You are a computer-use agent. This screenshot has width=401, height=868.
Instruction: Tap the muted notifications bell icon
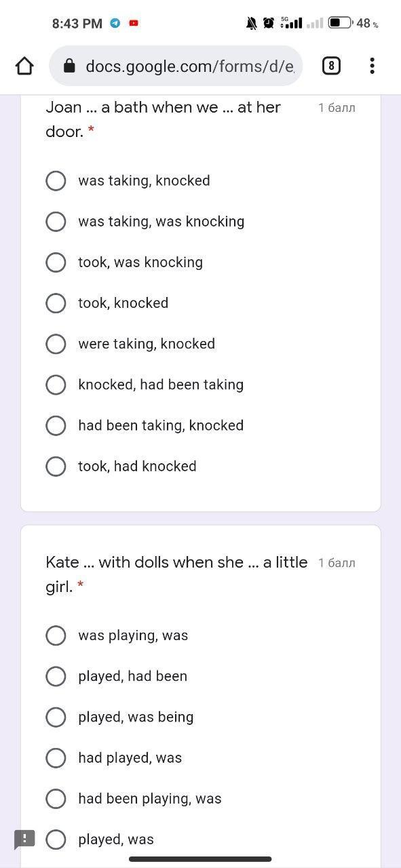tap(251, 23)
